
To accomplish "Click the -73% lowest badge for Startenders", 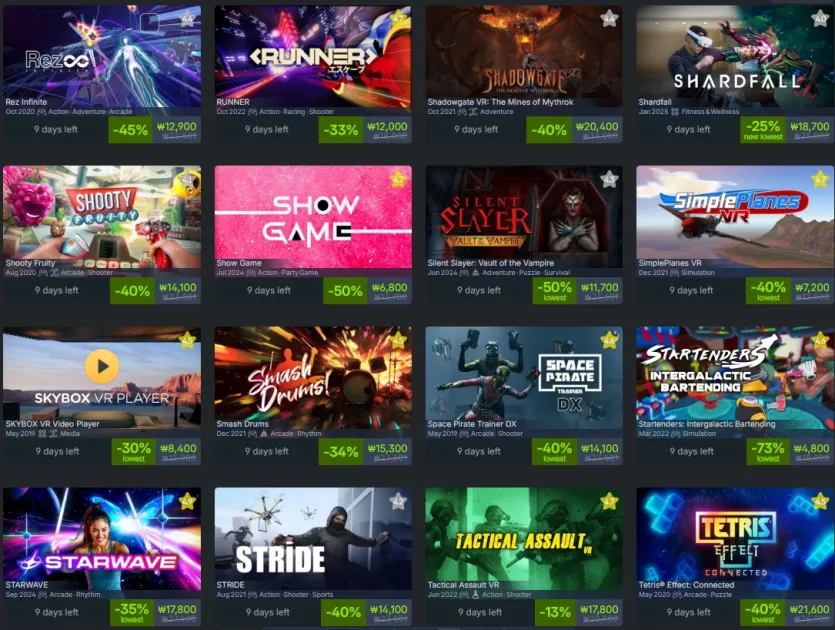I will (768, 451).
